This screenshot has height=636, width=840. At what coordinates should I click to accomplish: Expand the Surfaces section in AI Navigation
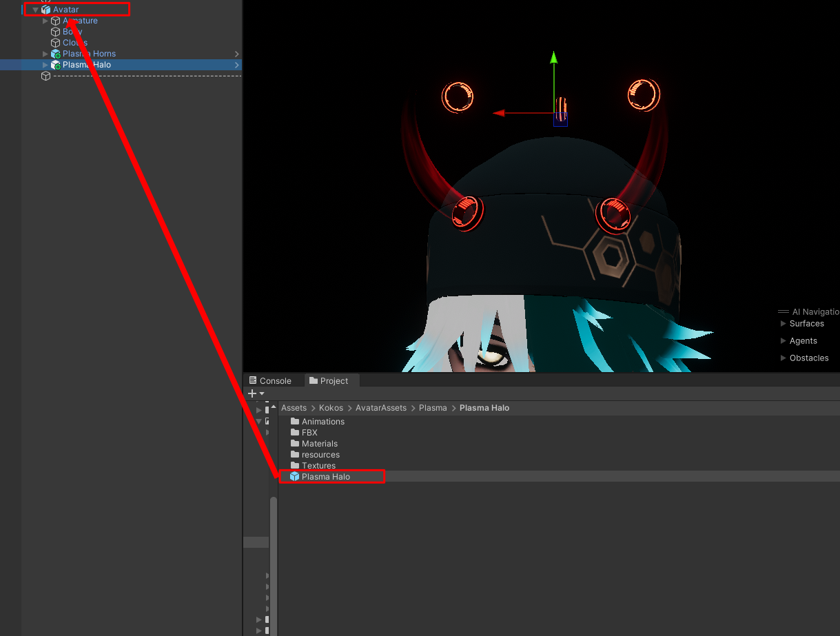(783, 323)
